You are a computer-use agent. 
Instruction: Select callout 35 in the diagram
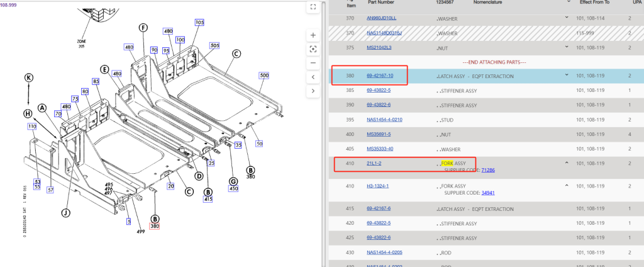[238, 145]
